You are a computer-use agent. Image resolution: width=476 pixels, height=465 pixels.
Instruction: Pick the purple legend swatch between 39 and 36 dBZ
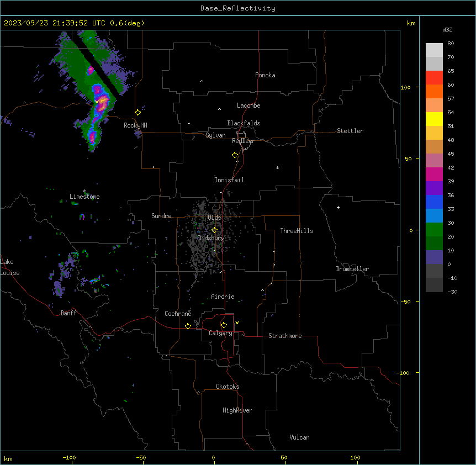tap(434, 188)
